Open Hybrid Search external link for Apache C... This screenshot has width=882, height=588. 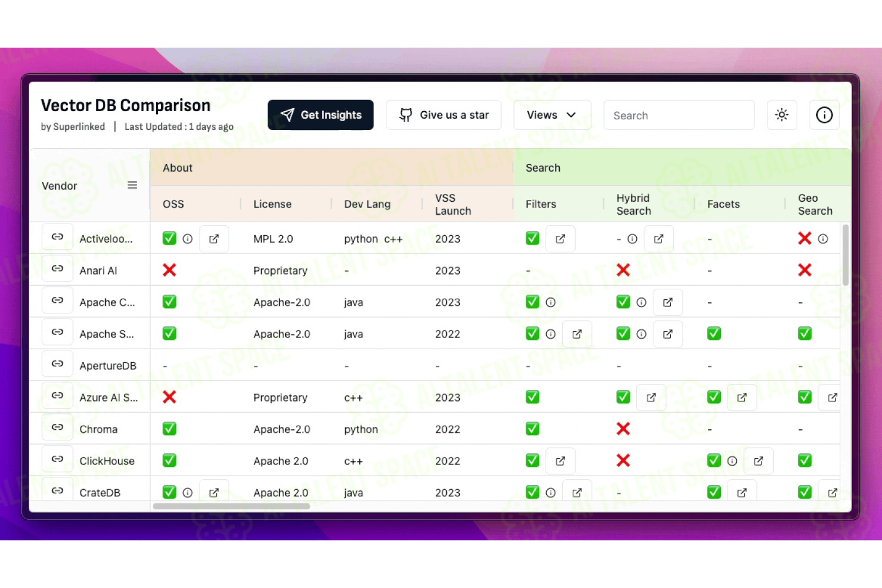click(668, 302)
